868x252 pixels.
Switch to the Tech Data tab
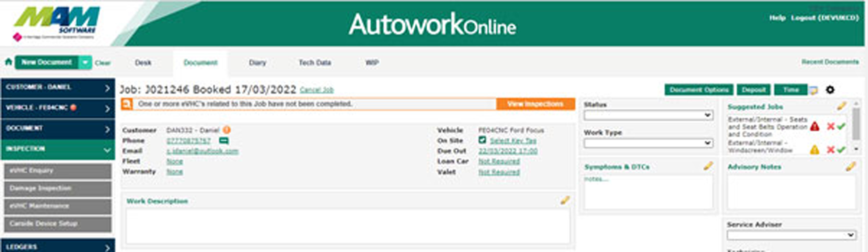point(315,63)
